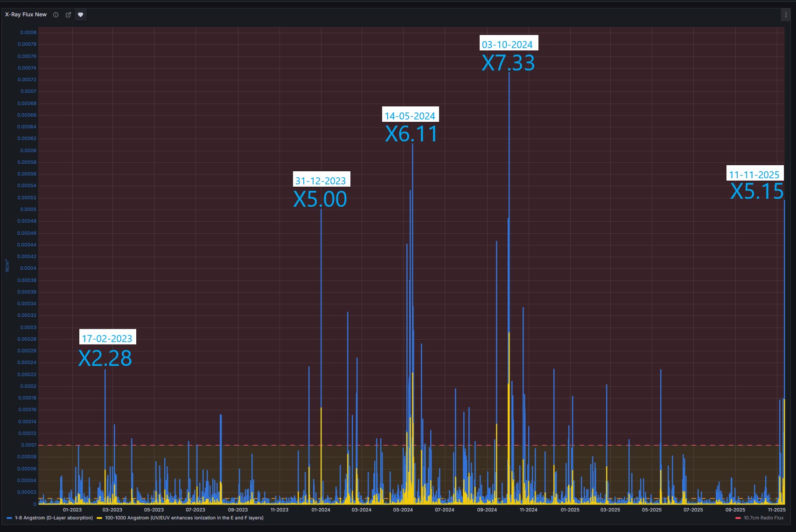
Task: Click the X7.33 flare annotation
Action: (x=508, y=63)
